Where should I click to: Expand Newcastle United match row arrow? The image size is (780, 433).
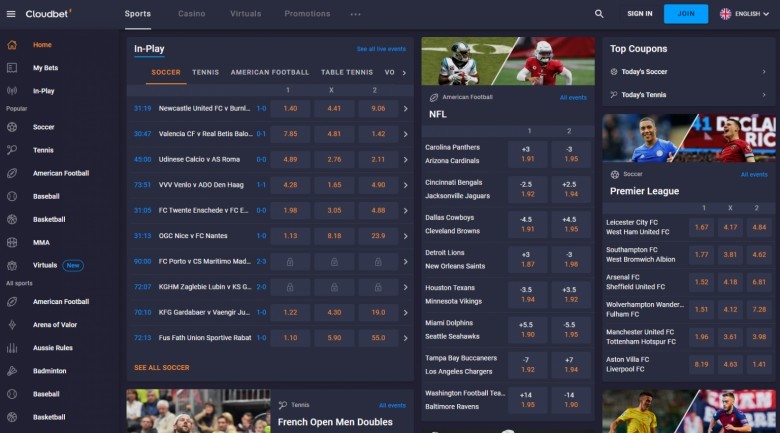pyautogui.click(x=405, y=108)
